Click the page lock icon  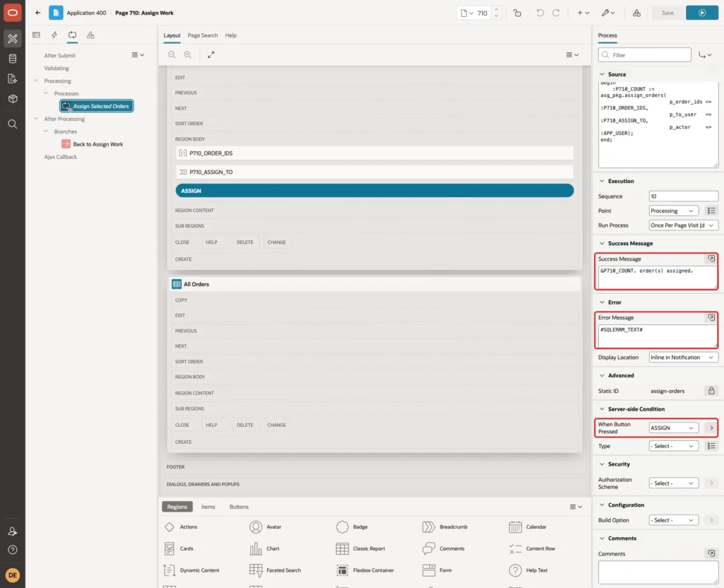(x=517, y=13)
